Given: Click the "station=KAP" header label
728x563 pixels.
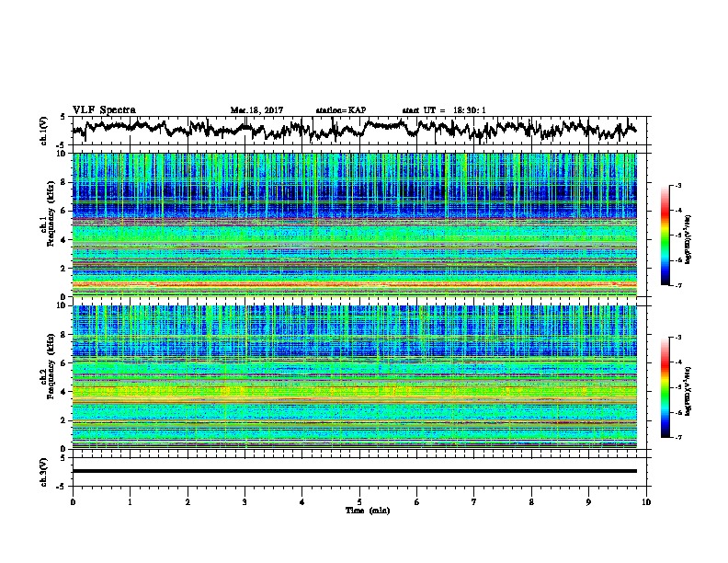Looking at the screenshot, I should tap(341, 110).
